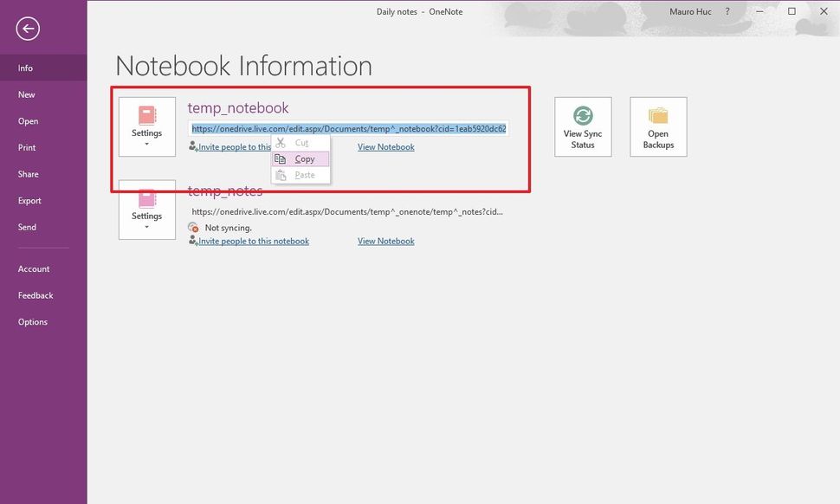Click the temp_notes notebook book icon
840x504 pixels.
pos(147,199)
